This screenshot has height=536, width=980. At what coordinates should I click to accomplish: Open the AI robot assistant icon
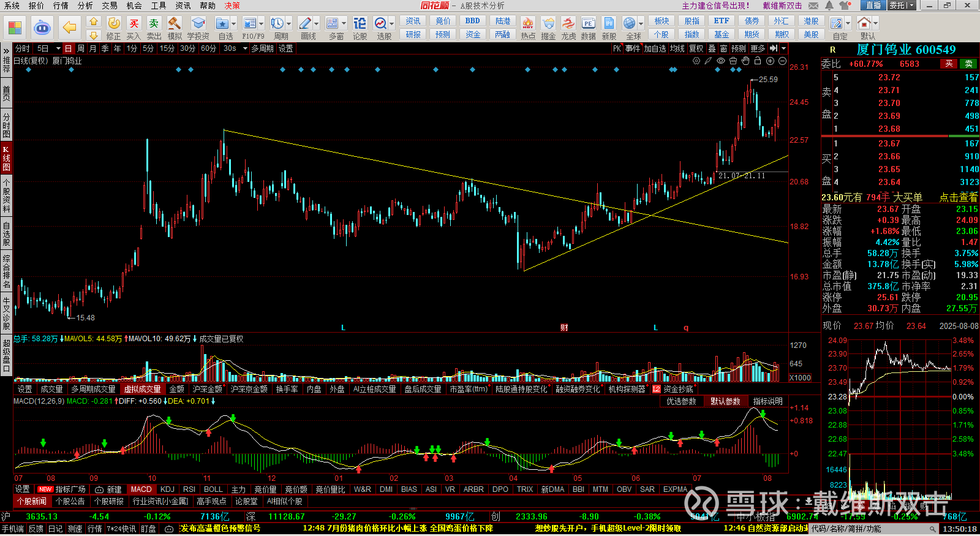pyautogui.click(x=42, y=28)
